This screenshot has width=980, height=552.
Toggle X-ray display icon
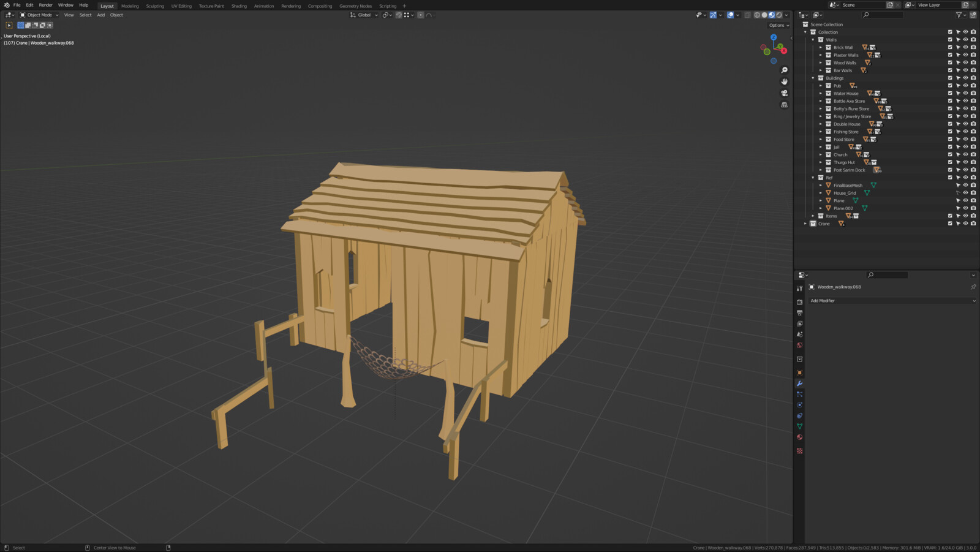747,15
